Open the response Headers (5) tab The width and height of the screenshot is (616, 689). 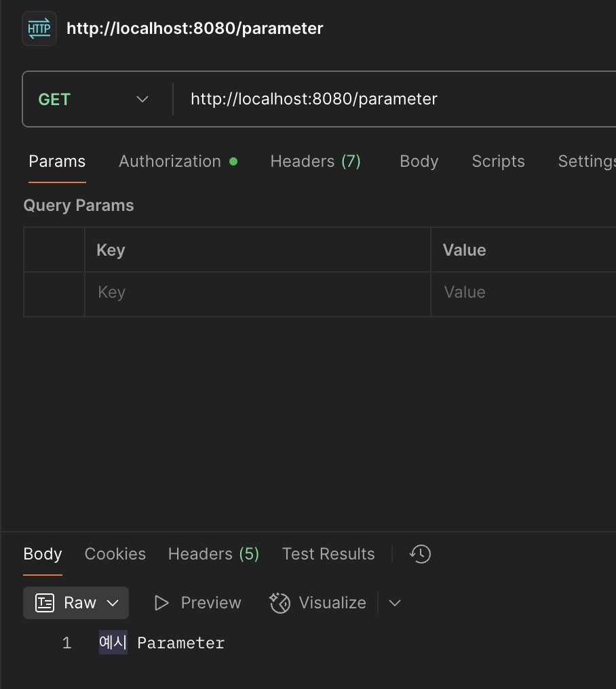(214, 554)
